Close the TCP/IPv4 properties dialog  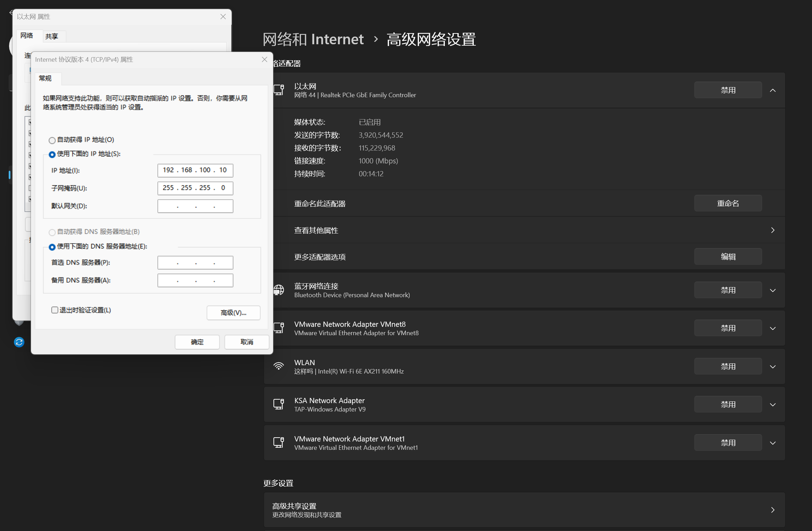click(x=264, y=60)
